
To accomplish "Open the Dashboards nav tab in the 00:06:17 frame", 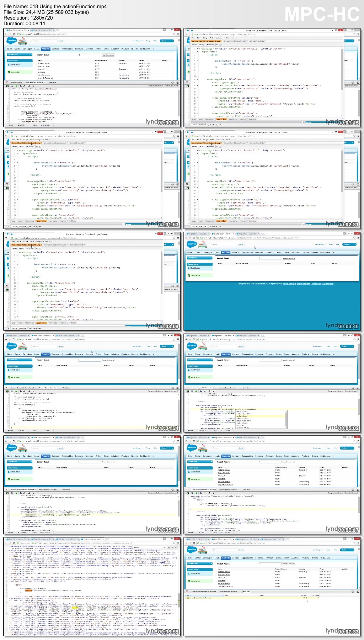I will [x=325, y=456].
